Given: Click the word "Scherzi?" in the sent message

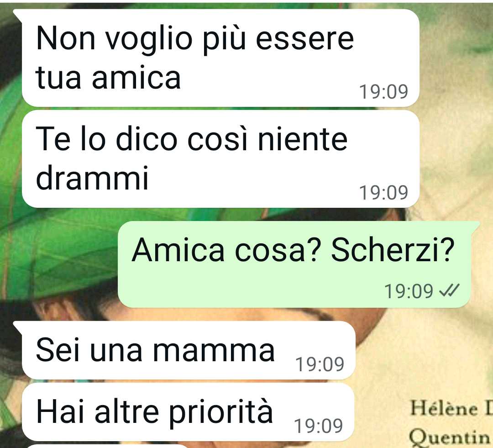Looking at the screenshot, I should click(393, 250).
